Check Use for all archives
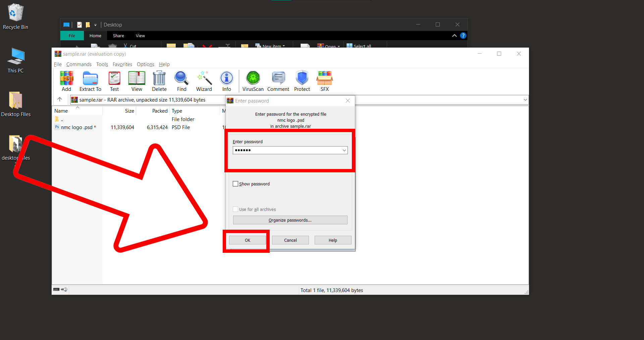The width and height of the screenshot is (644, 340). click(x=235, y=209)
